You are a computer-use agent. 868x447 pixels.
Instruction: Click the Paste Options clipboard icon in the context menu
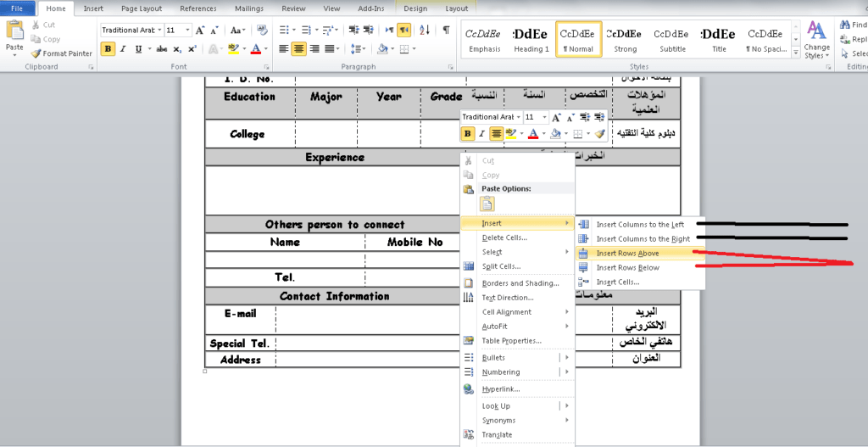(x=487, y=204)
